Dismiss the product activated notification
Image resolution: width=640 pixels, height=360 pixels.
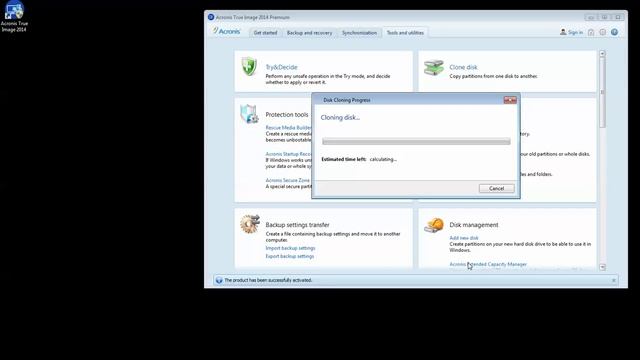(x=613, y=280)
